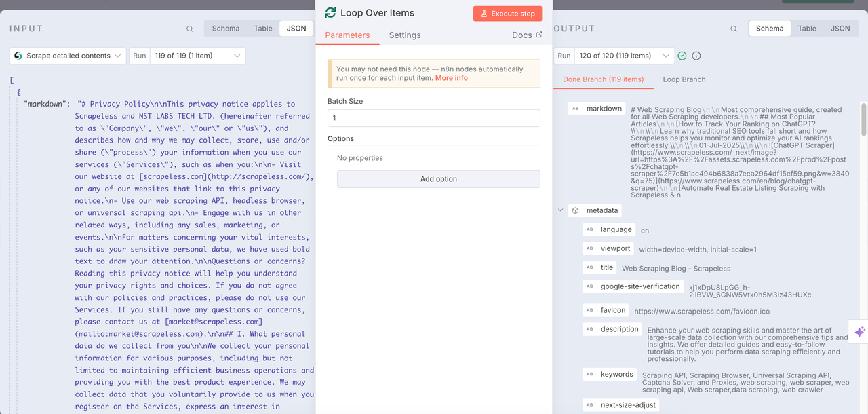Click the "No properties" text under Options
Screen dimensions: 868x414
point(360,158)
